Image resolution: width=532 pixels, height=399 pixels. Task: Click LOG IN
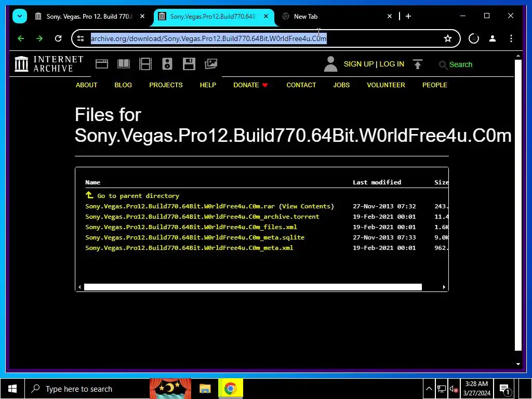point(392,64)
